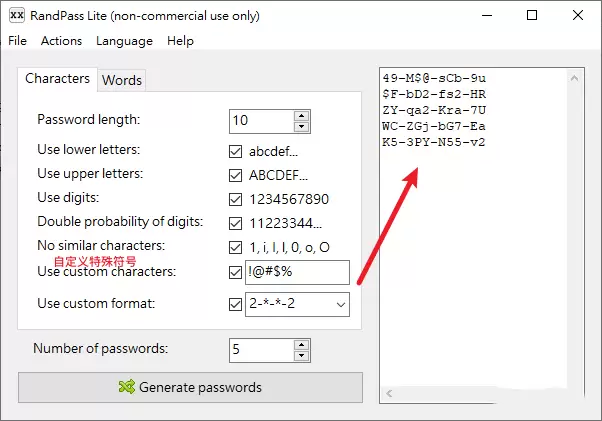Toggle Use lower letters checkbox

235,151
